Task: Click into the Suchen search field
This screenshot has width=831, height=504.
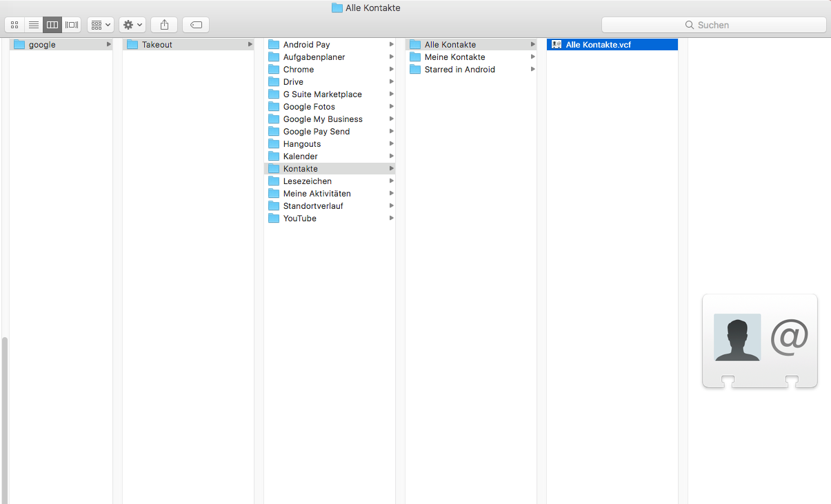Action: coord(714,25)
